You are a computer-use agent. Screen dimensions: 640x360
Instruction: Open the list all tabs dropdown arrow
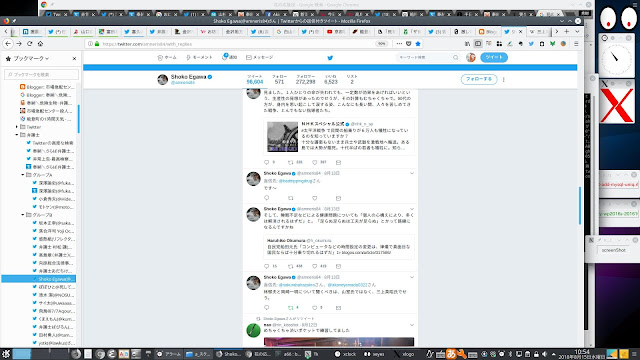click(577, 31)
